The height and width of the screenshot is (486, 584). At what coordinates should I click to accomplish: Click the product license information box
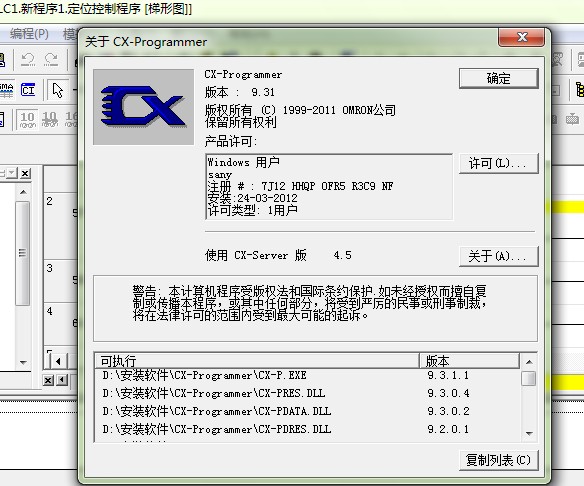tap(329, 186)
